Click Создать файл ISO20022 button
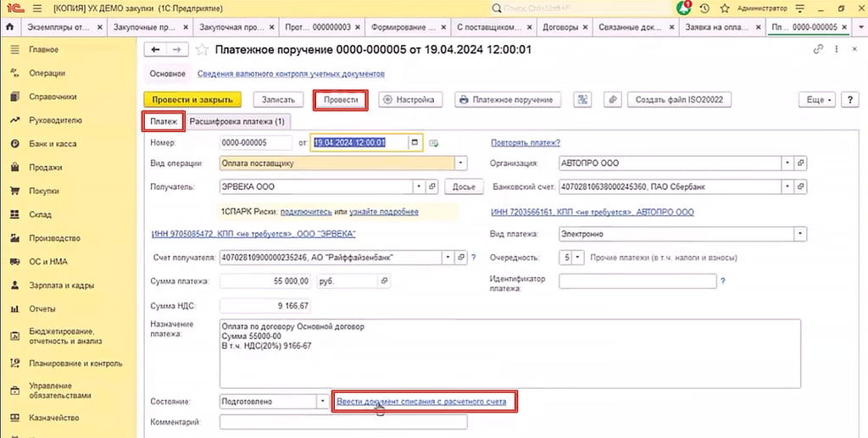Screen dimensions: 868x438 679,100
